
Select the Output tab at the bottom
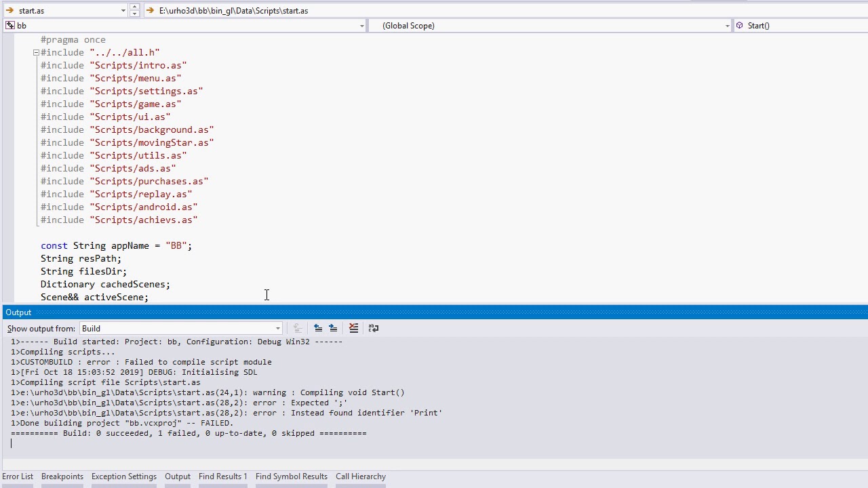178,476
